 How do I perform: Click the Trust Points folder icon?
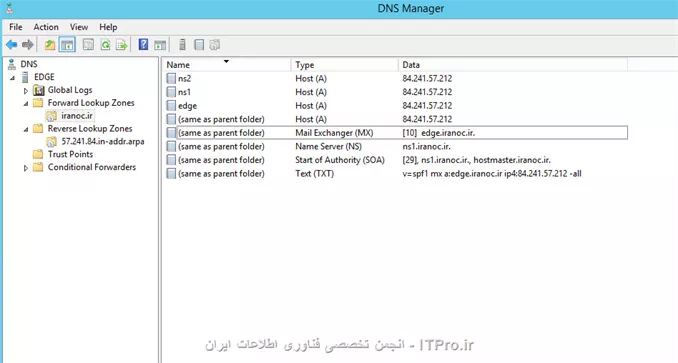click(x=38, y=154)
